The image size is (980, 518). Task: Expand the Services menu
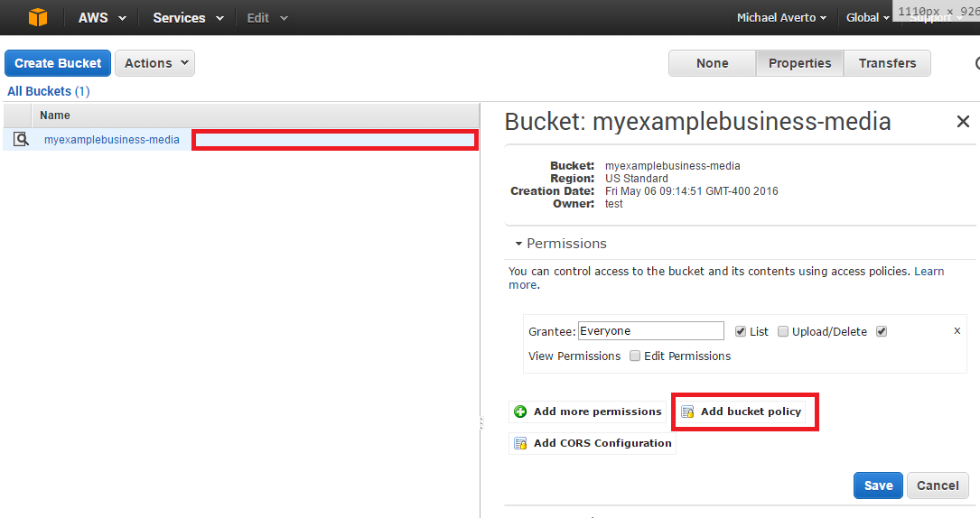188,17
